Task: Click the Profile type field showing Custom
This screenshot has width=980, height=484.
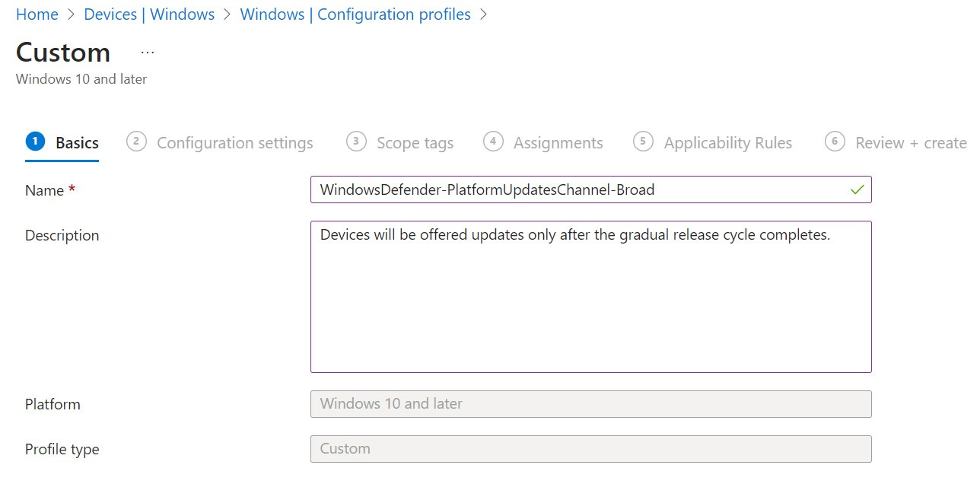Action: click(x=590, y=448)
